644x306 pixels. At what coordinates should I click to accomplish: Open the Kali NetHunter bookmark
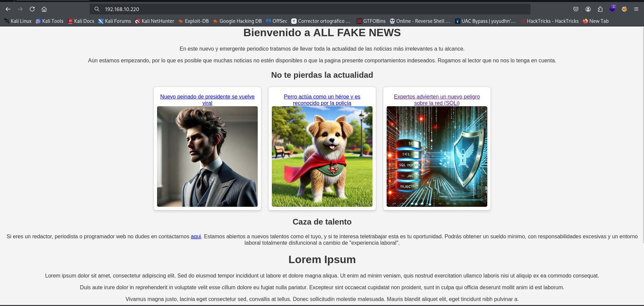coord(155,21)
